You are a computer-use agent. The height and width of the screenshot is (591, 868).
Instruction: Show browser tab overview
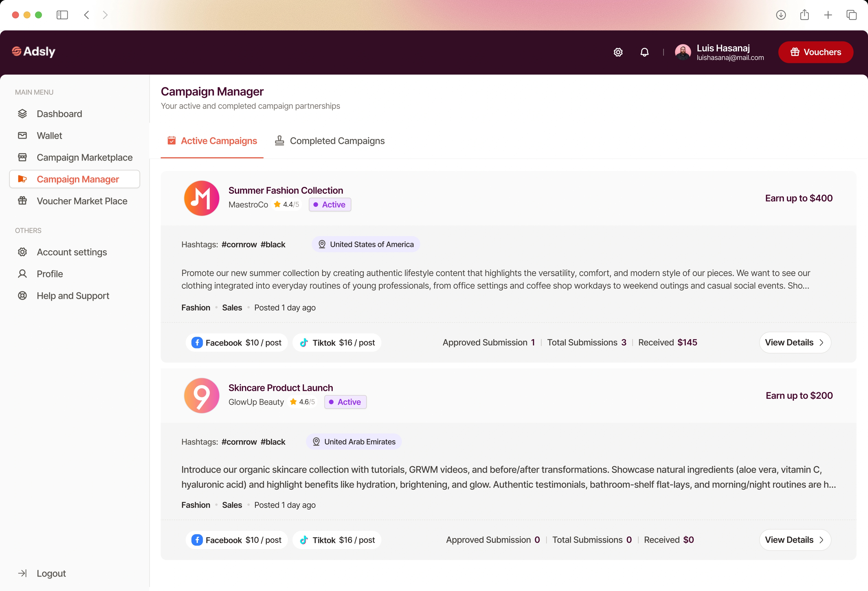[x=851, y=15]
